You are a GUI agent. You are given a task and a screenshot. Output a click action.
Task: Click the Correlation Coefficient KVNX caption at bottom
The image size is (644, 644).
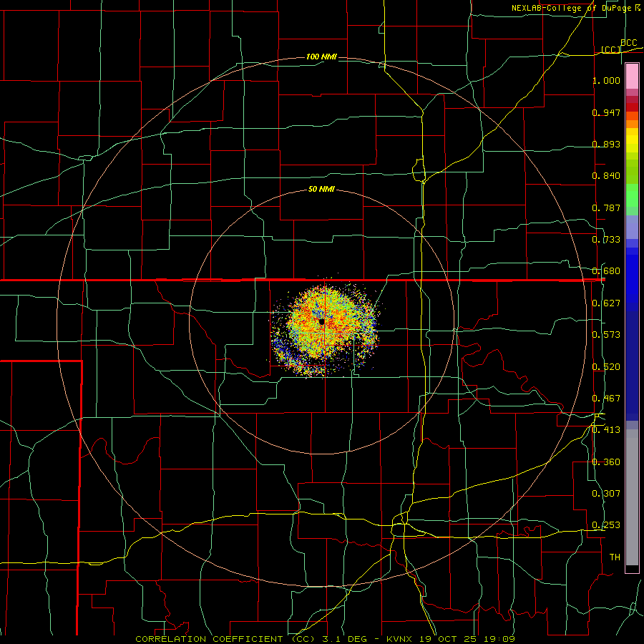(325, 639)
